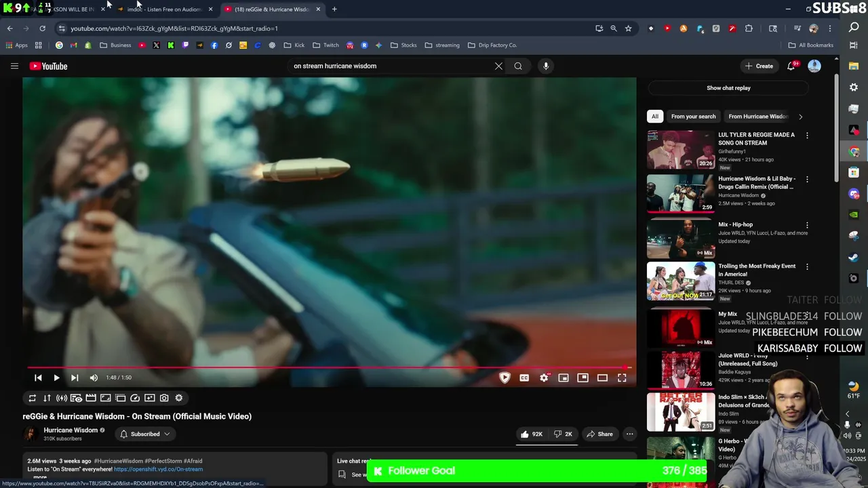Share the video
This screenshot has height=488, width=868.
(x=599, y=434)
